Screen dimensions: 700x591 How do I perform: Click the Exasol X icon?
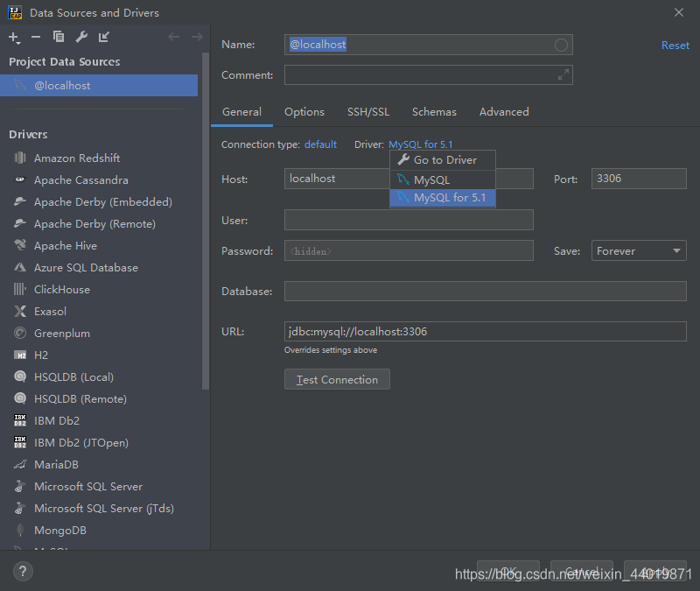[20, 311]
